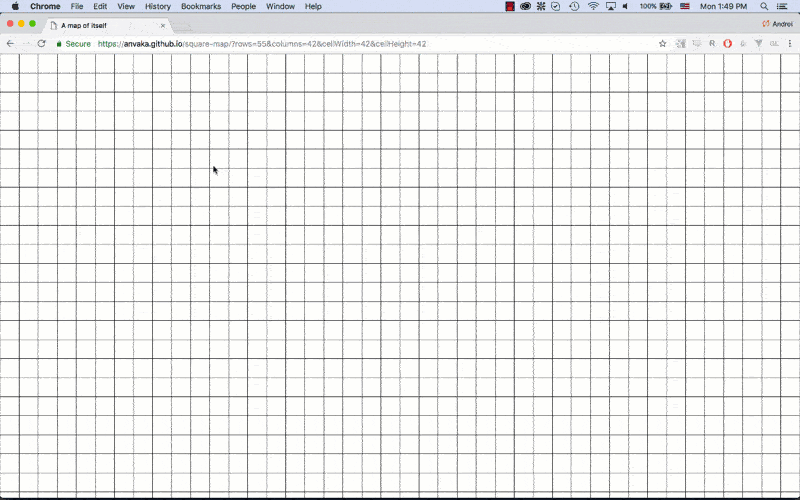Open the Wi-Fi status menu

(x=593, y=6)
